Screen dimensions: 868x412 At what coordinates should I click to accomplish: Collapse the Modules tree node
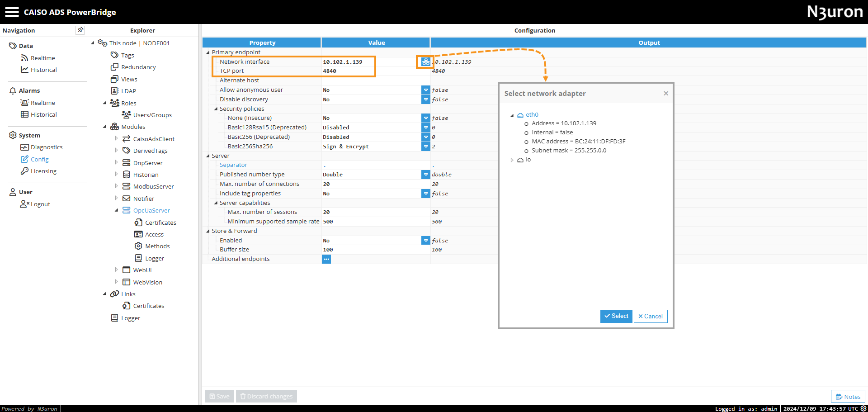105,127
